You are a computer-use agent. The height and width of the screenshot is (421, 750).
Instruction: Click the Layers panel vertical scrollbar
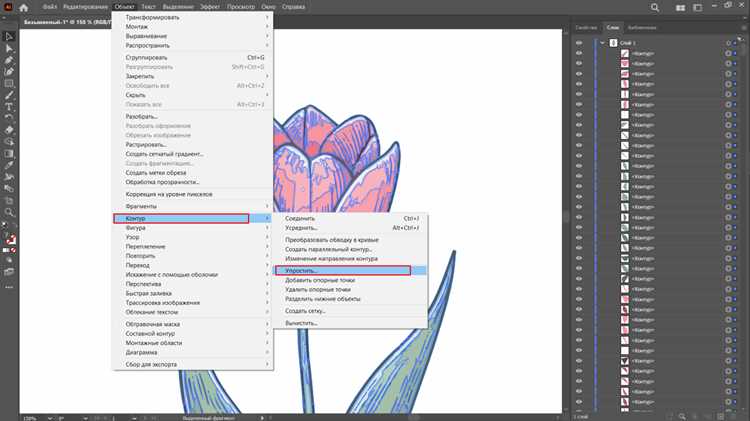click(x=744, y=225)
